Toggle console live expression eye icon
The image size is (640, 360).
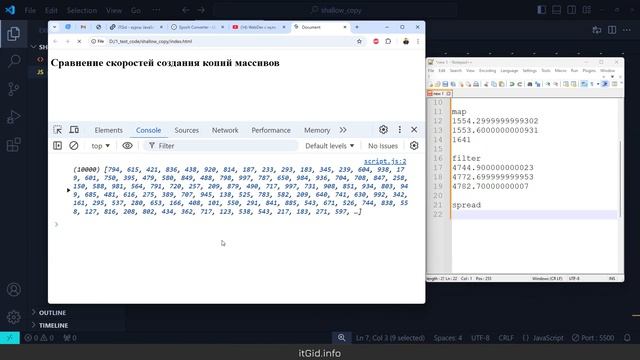[x=127, y=145]
